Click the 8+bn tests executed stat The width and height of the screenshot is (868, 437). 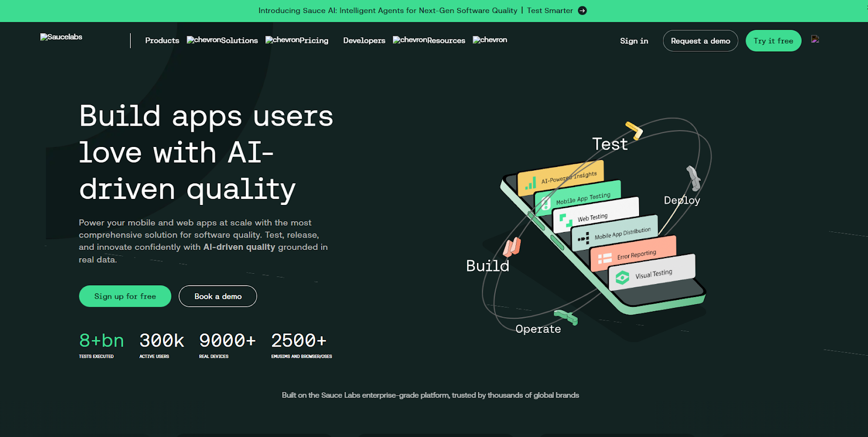(x=101, y=345)
